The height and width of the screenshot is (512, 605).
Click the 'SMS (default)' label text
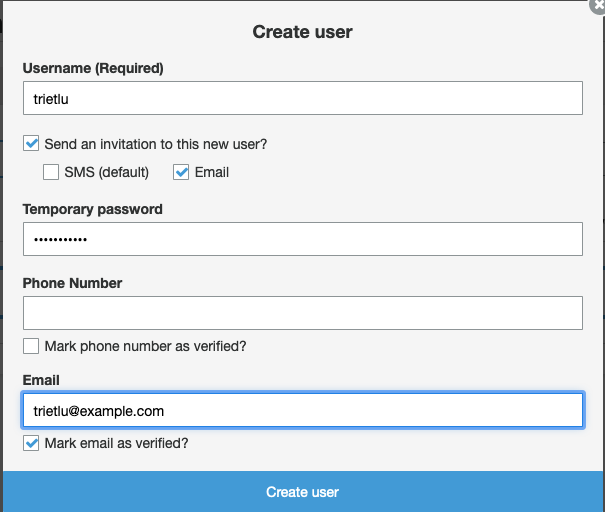point(106,172)
